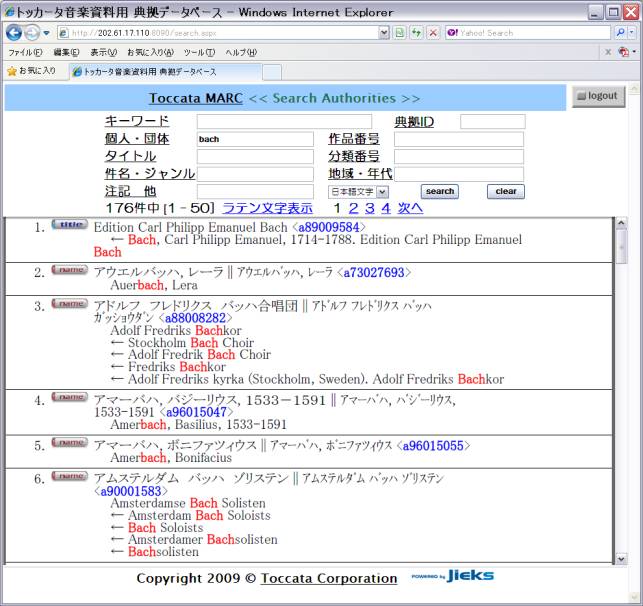Screen dimensions: 643x606
Task: Click the clear button
Action: (506, 191)
